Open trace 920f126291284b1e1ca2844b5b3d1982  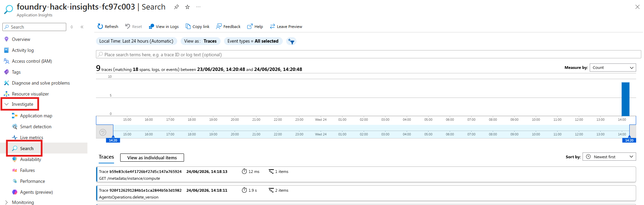click(x=366, y=193)
